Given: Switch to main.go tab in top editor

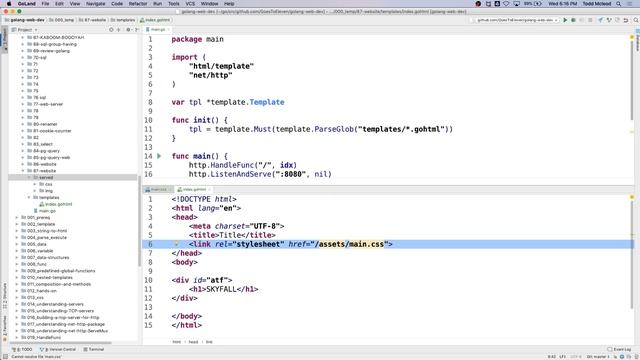Looking at the screenshot, I should 158,30.
